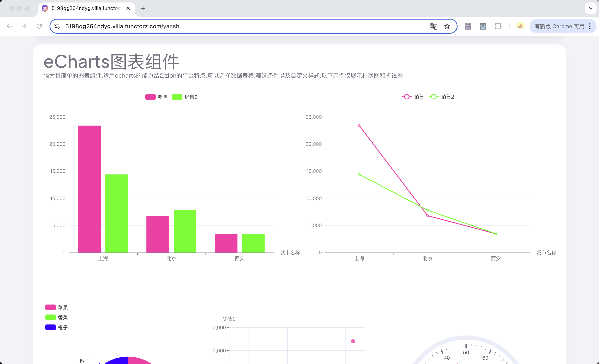Click the pink scatter plot dot
This screenshot has width=599, height=364.
point(353,341)
